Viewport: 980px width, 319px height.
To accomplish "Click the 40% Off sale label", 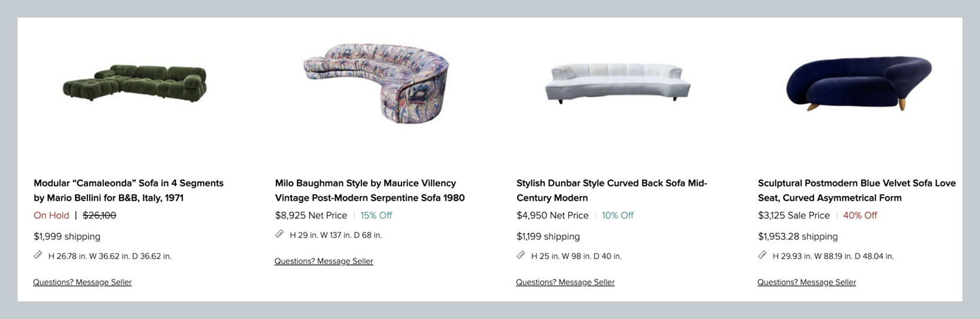I will point(860,215).
